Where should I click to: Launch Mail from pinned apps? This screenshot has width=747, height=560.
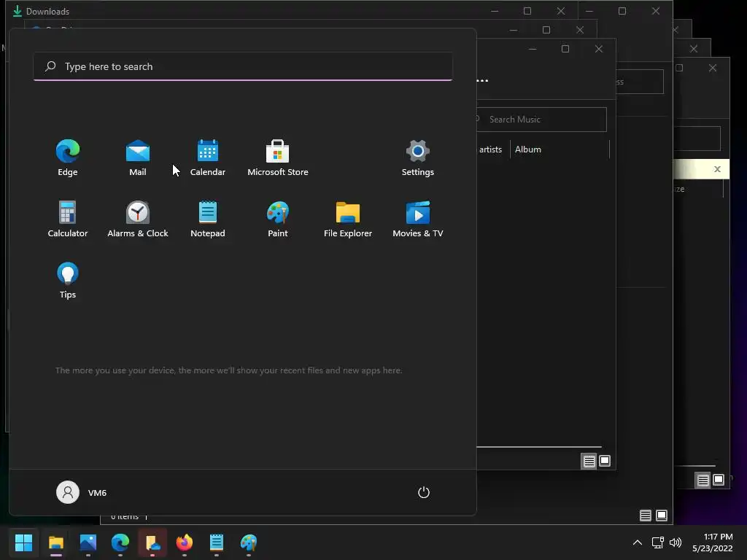tap(138, 158)
